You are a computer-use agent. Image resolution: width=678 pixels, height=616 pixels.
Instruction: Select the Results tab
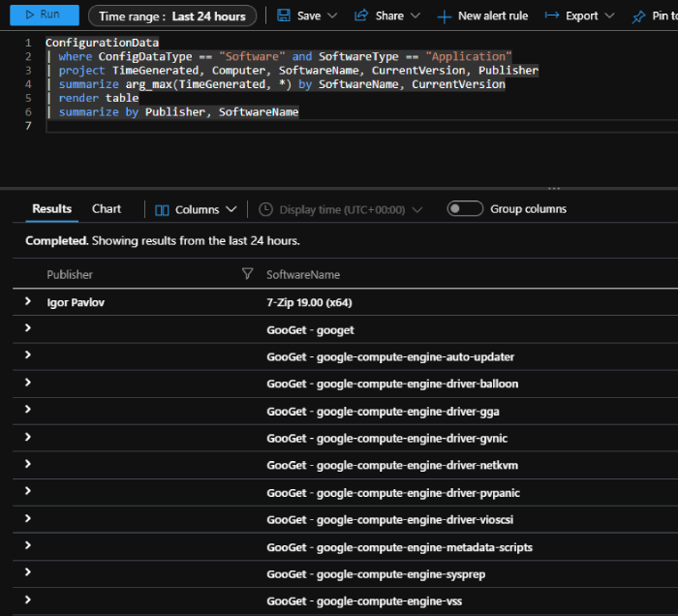coord(51,208)
